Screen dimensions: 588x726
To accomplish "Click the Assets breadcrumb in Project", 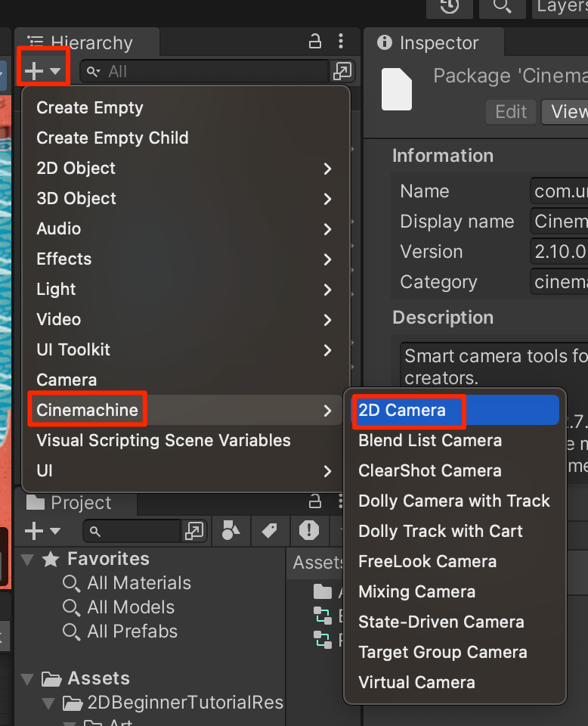I will click(x=318, y=563).
